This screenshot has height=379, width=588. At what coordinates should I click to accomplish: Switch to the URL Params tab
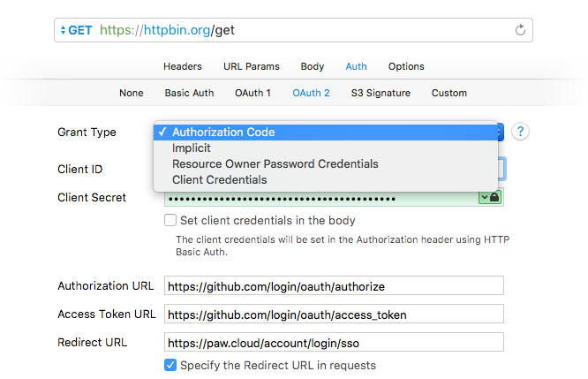click(x=252, y=66)
